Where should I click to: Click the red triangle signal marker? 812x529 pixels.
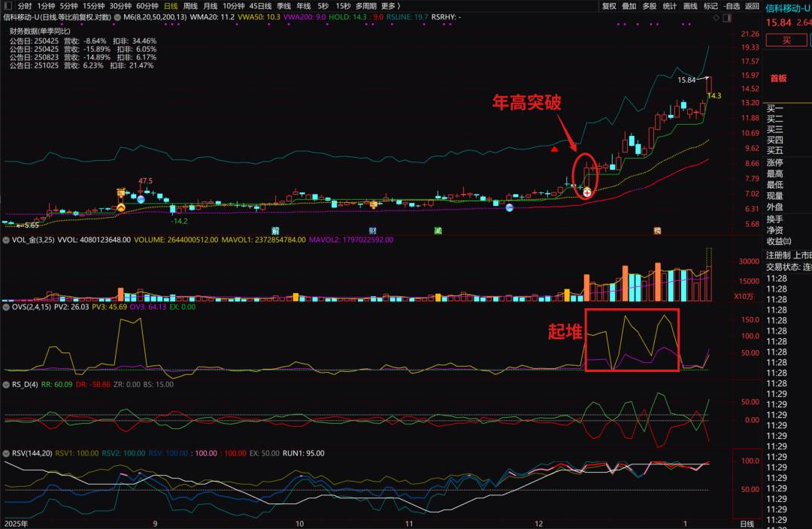(x=555, y=149)
